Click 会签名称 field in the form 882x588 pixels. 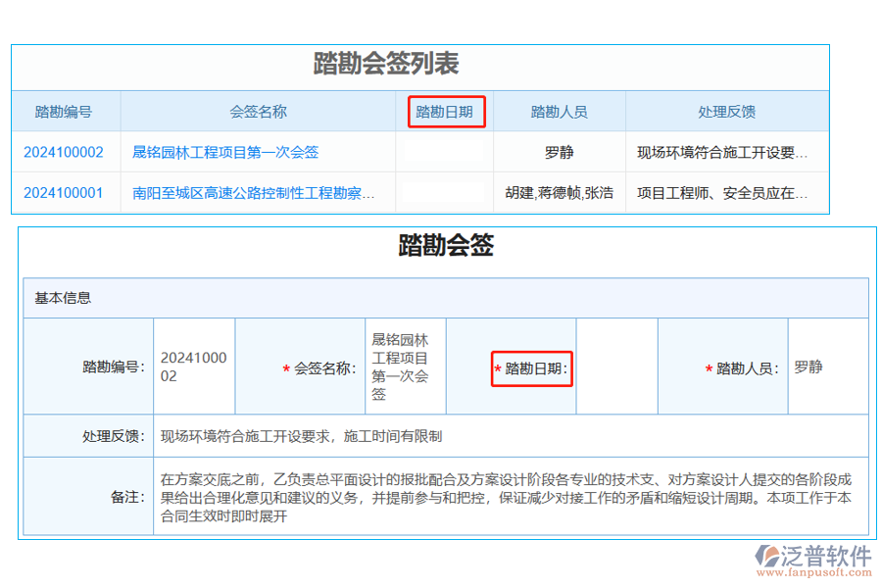[x=404, y=367]
